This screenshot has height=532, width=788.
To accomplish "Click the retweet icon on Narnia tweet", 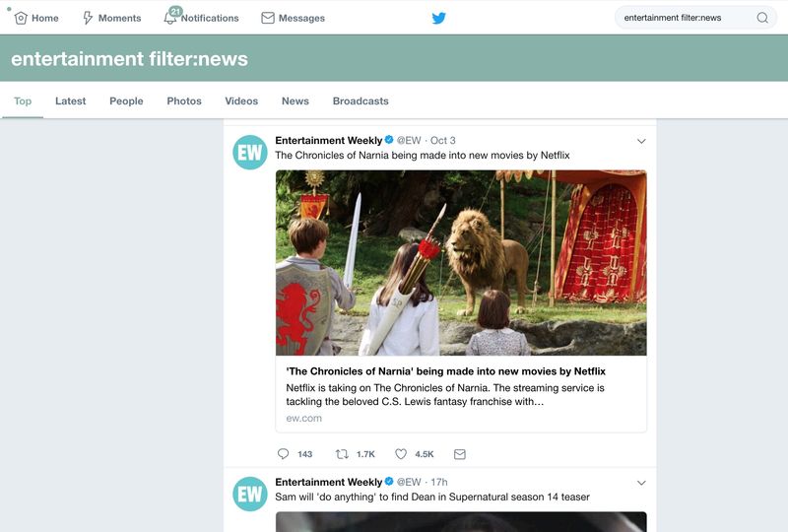I will click(x=342, y=454).
